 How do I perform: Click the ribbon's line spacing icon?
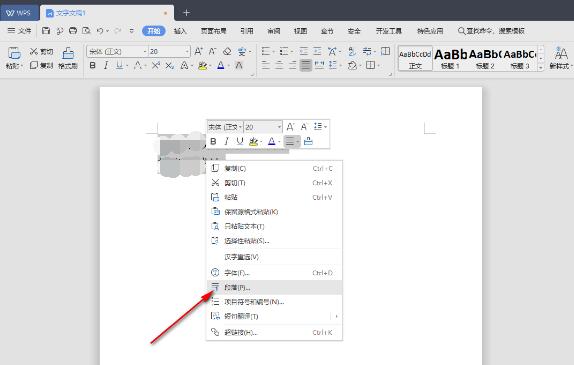click(x=332, y=66)
